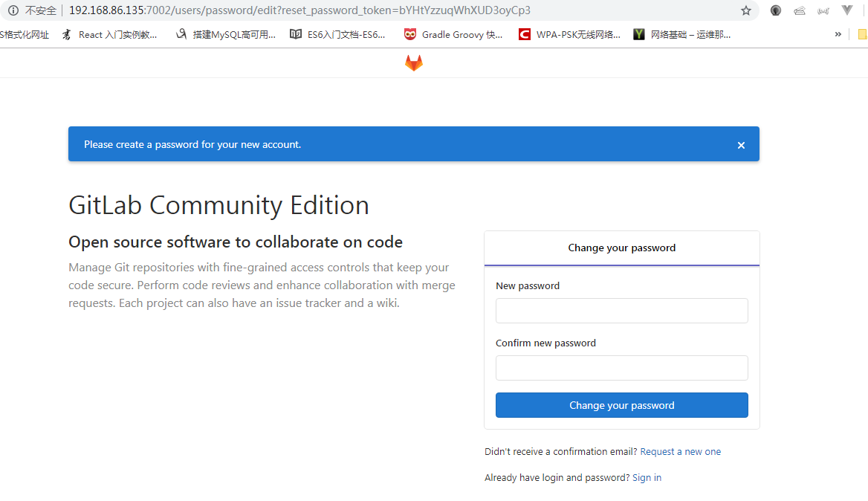Dismiss the blue password notice alert
This screenshot has height=501, width=868.
(741, 145)
